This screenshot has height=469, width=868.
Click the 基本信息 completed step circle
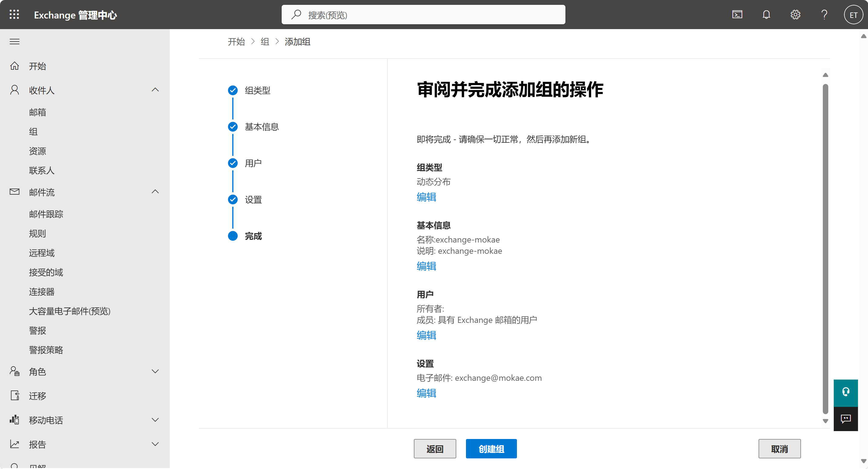(233, 127)
